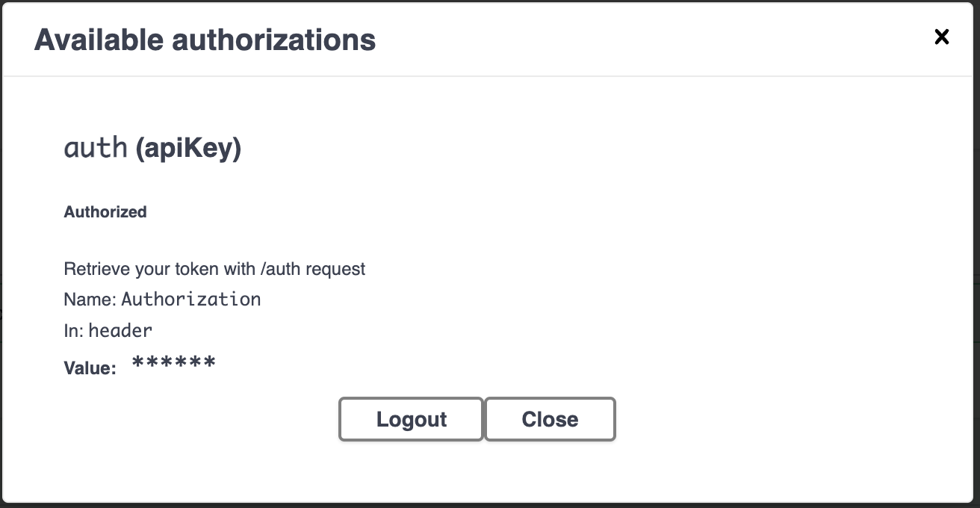Click the Close button beside Logout

(x=550, y=419)
